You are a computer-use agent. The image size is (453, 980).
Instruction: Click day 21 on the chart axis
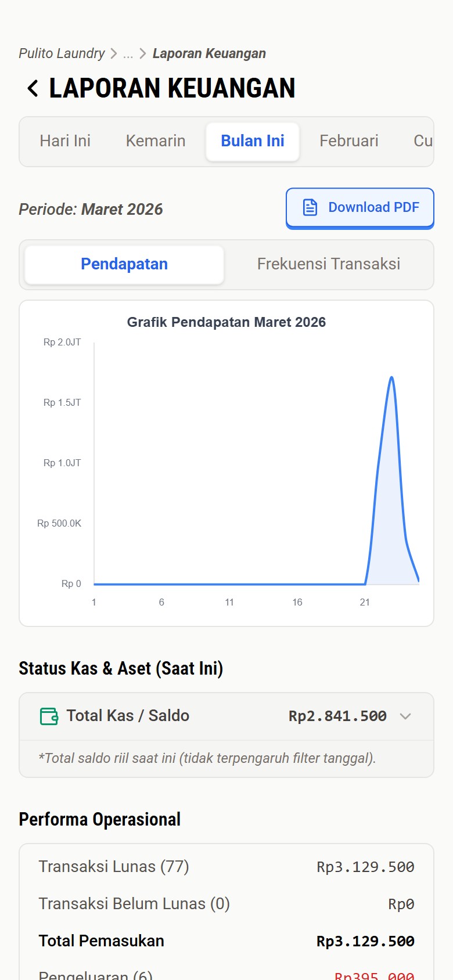pos(365,602)
